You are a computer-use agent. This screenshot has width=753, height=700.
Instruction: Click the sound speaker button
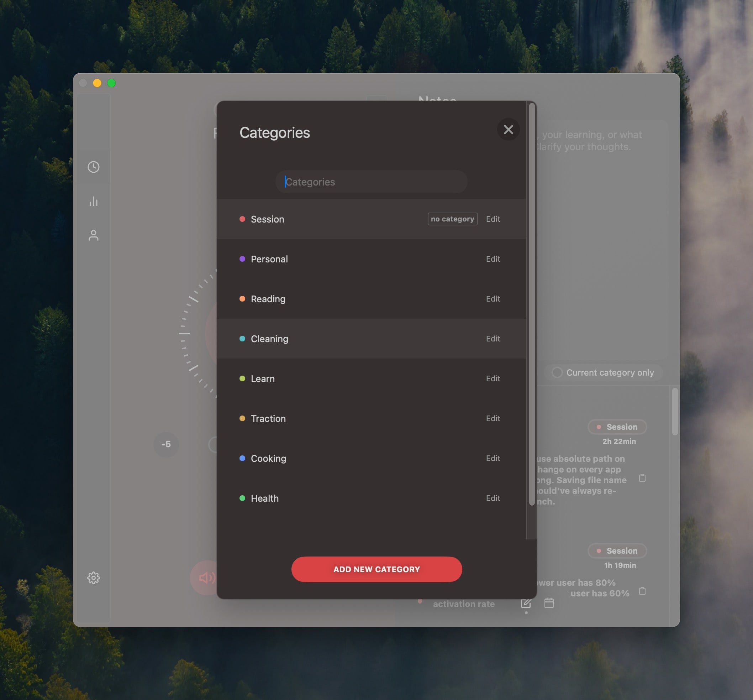[206, 578]
